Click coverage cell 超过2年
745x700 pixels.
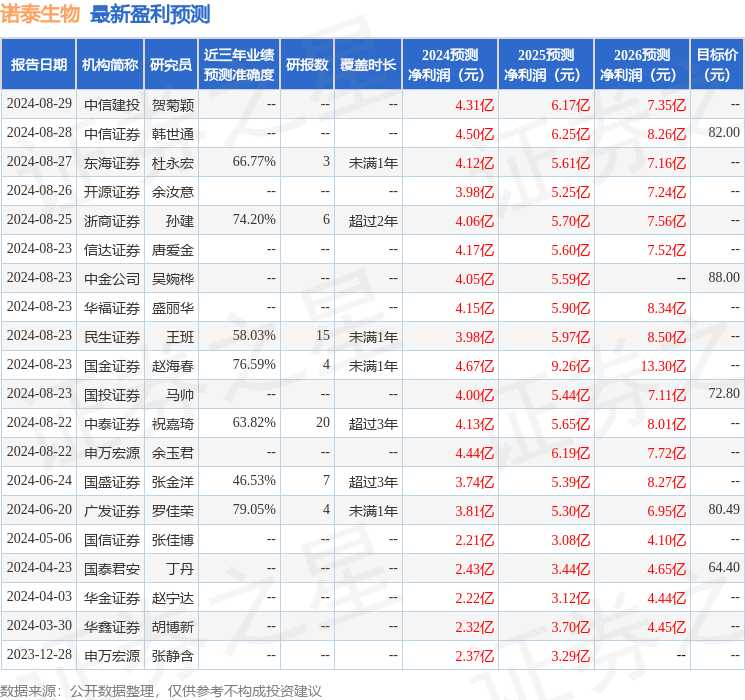(373, 221)
